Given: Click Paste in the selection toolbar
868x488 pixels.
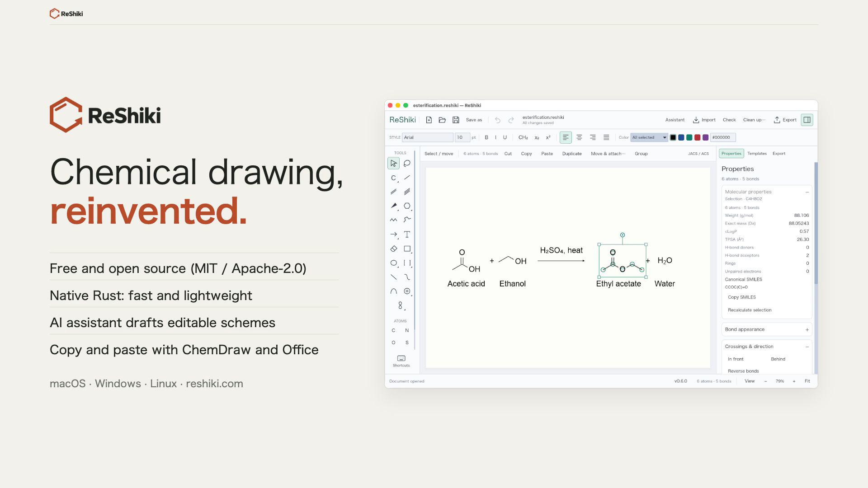Looking at the screenshot, I should click(x=547, y=154).
